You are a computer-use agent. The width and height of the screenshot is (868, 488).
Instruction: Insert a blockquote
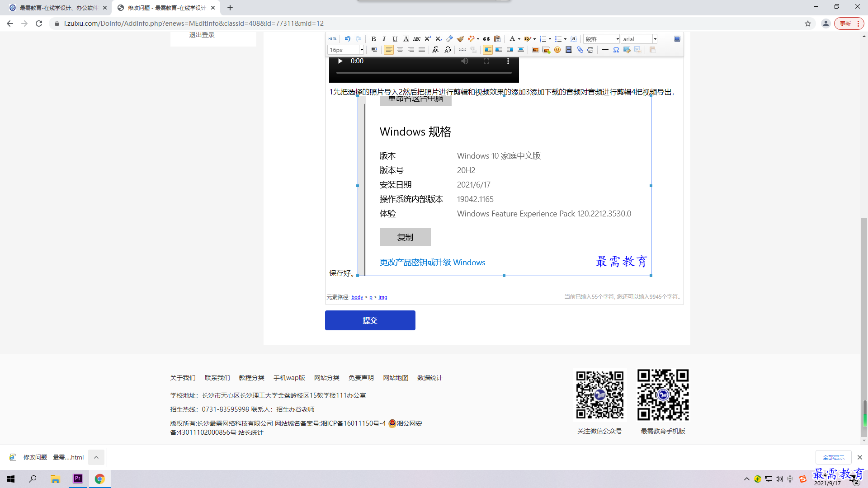pyautogui.click(x=486, y=39)
